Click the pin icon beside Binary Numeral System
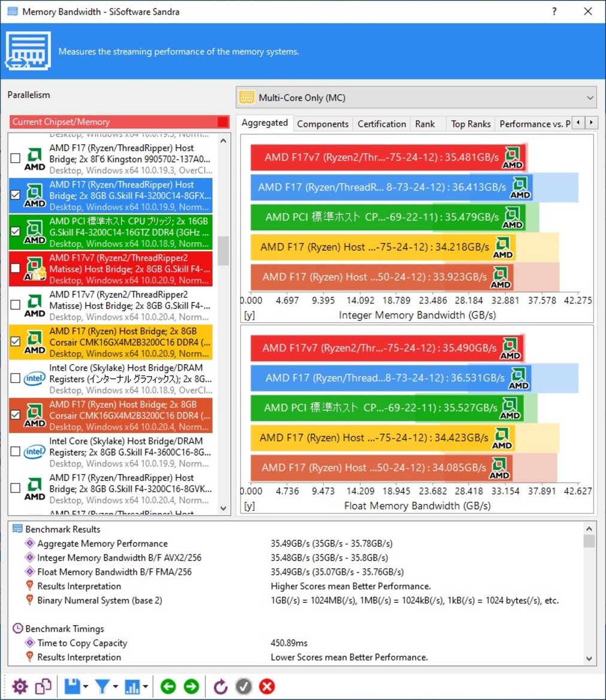This screenshot has width=606, height=700. [x=30, y=599]
